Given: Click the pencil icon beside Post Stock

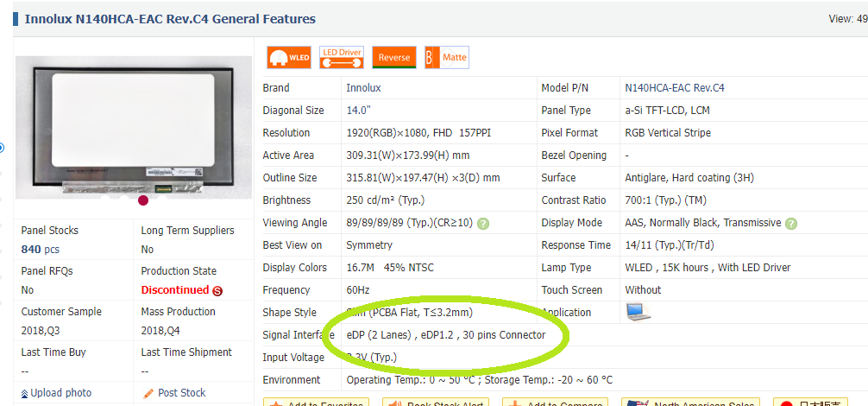Looking at the screenshot, I should point(148,393).
